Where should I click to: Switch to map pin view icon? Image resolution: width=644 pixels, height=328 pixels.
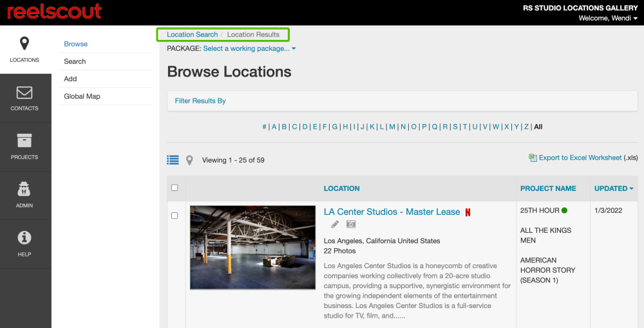pos(189,160)
